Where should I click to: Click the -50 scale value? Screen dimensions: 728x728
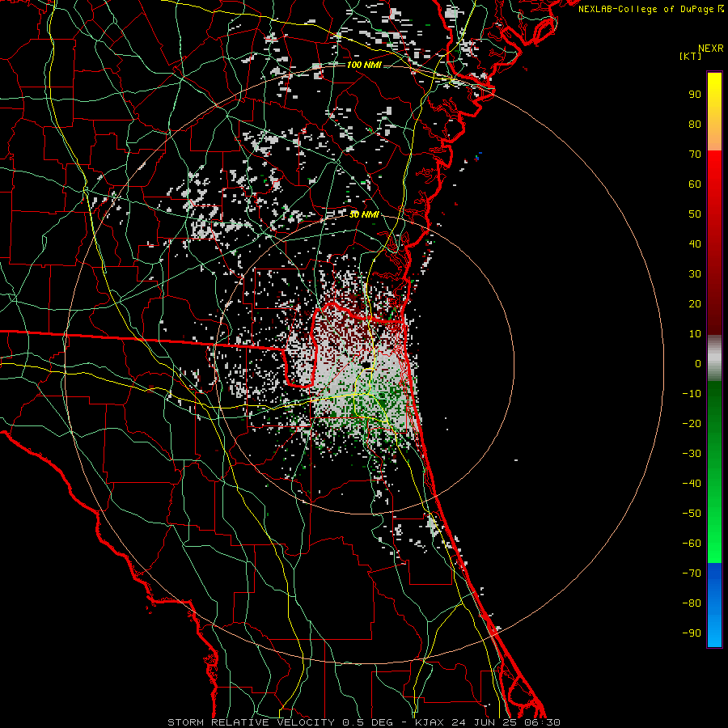(692, 514)
